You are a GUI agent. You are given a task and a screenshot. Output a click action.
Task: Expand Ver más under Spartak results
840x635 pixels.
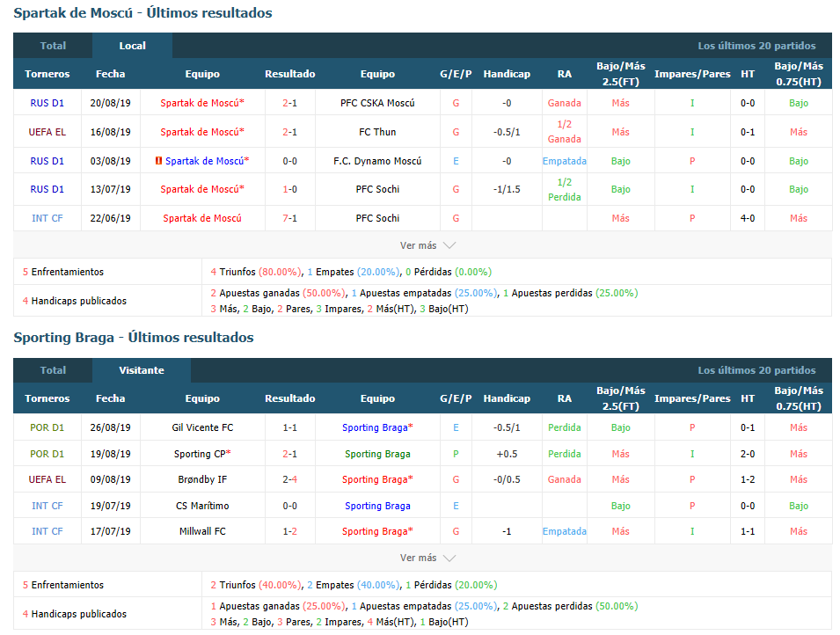click(x=427, y=245)
